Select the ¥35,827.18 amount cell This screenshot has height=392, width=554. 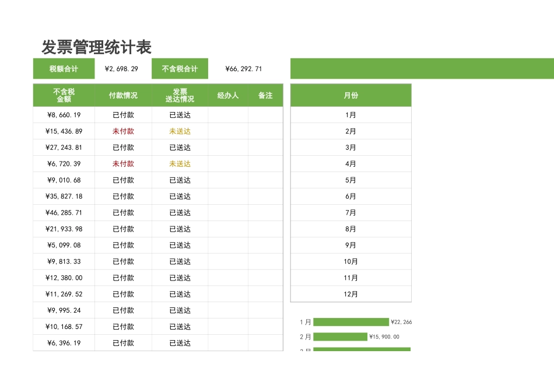64,197
